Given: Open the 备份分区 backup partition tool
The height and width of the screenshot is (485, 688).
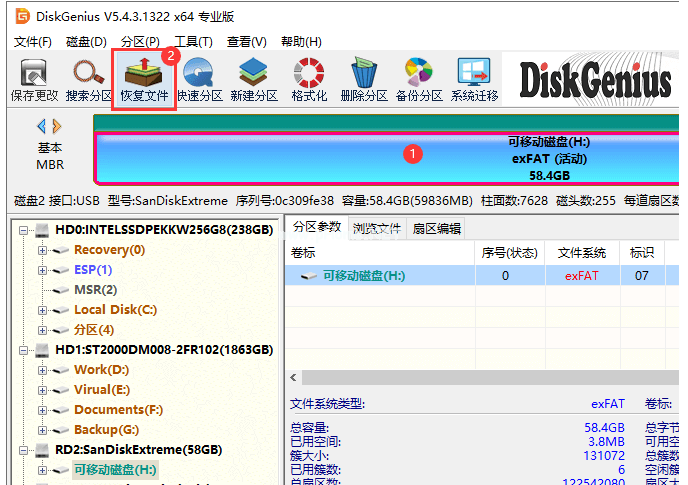Looking at the screenshot, I should click(x=418, y=80).
